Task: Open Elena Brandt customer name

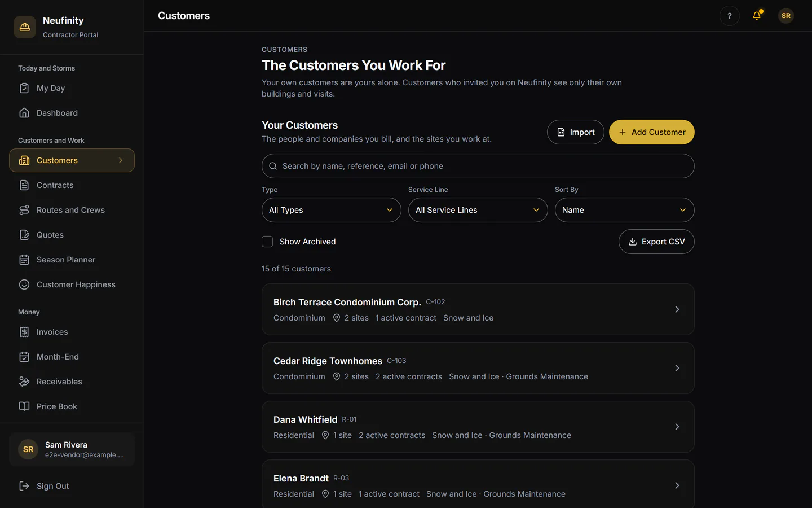Action: tap(301, 478)
